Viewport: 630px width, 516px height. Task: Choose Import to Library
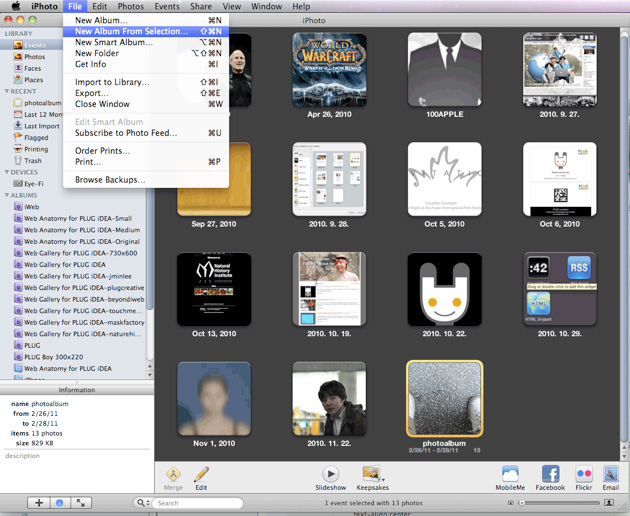coord(146,82)
